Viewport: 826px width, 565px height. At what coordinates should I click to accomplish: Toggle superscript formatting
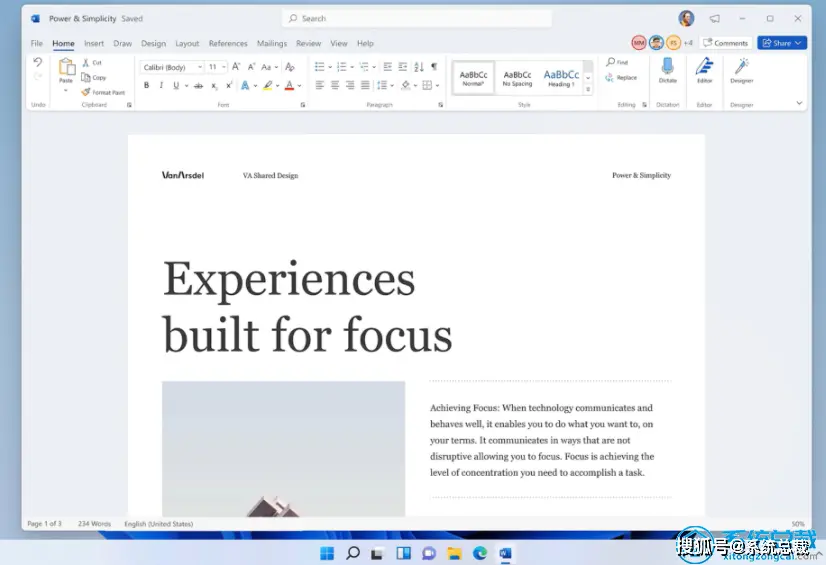point(229,85)
